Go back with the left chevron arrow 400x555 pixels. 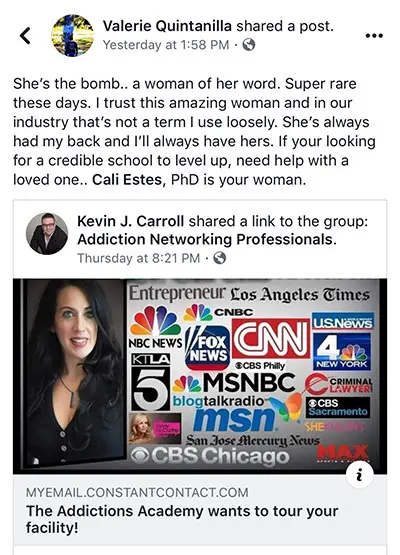(x=25, y=35)
